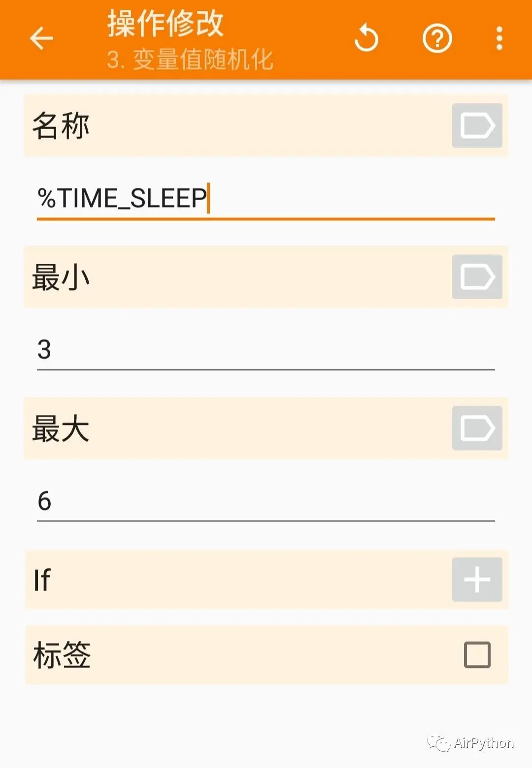Select the maximum value field containing 6
This screenshot has height=768, width=532.
click(266, 502)
